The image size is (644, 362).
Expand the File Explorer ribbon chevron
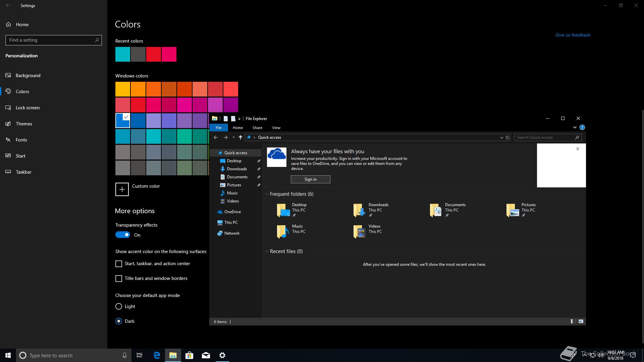tap(575, 127)
